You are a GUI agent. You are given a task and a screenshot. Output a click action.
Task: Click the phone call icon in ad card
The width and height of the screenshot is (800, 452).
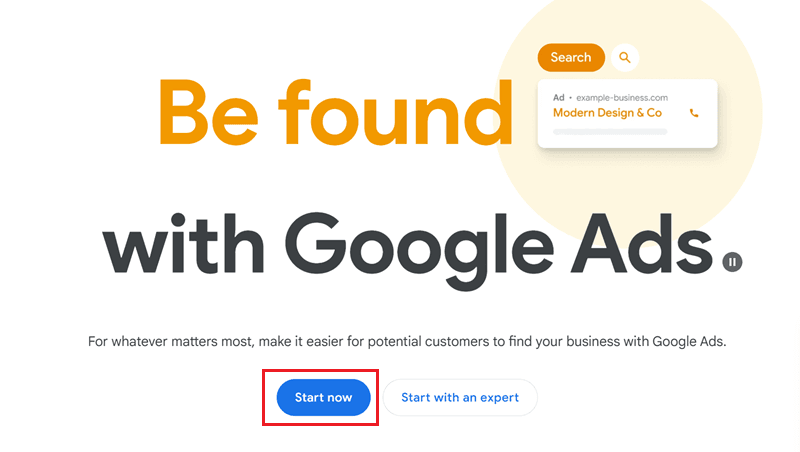[694, 113]
